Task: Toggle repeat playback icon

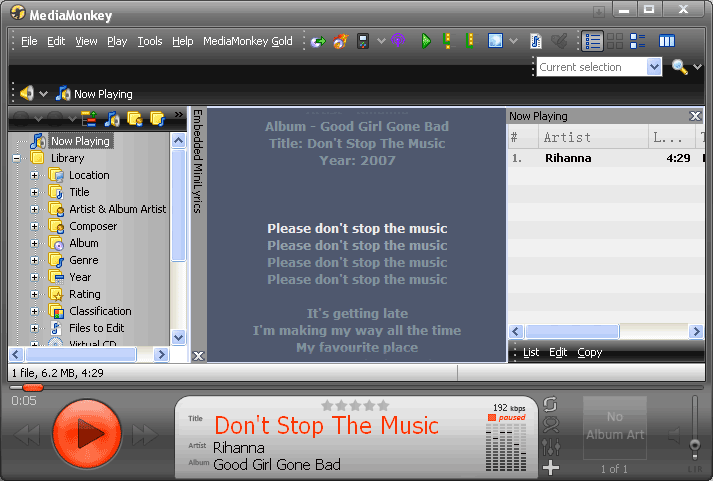Action: [x=550, y=404]
